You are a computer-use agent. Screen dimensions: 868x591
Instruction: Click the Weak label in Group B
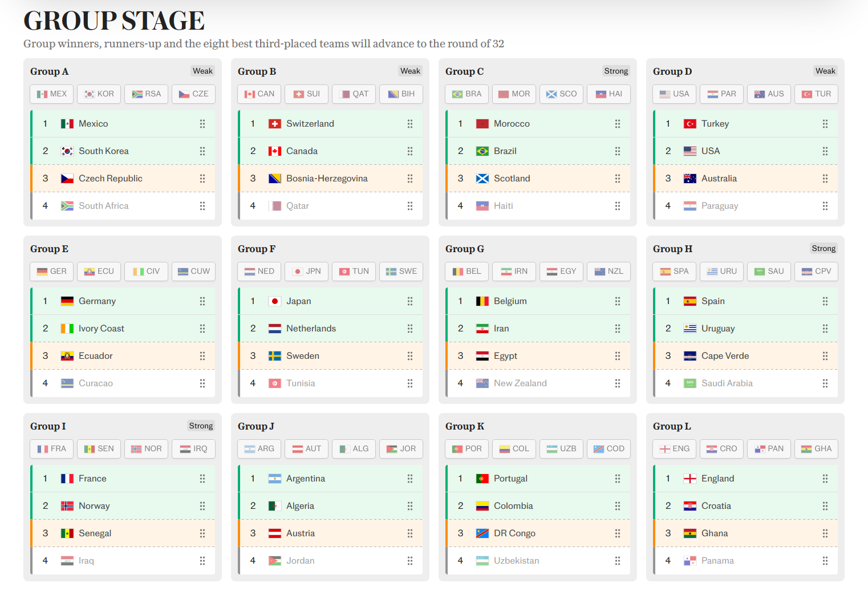click(x=410, y=71)
